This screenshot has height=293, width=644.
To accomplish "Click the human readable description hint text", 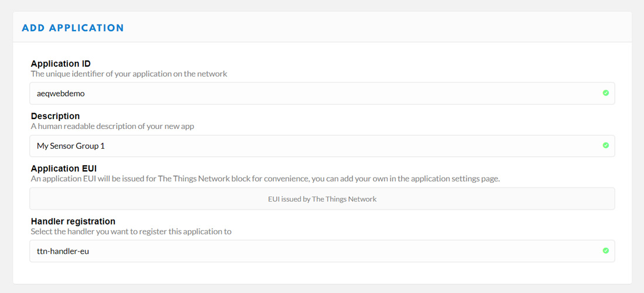I will tap(112, 127).
